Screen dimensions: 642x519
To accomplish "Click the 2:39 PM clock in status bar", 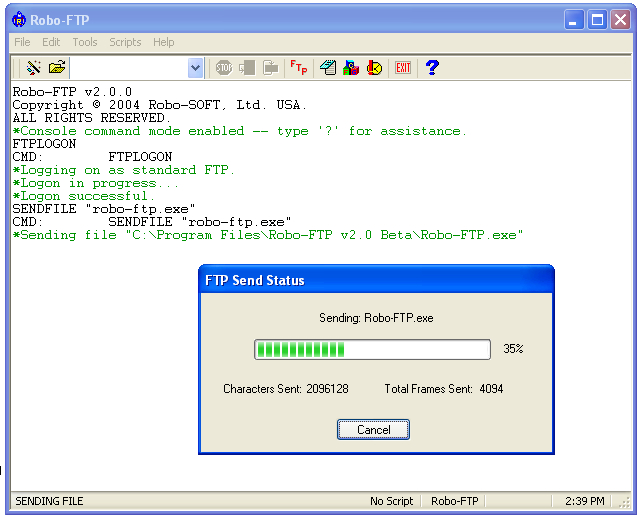I will [x=585, y=501].
